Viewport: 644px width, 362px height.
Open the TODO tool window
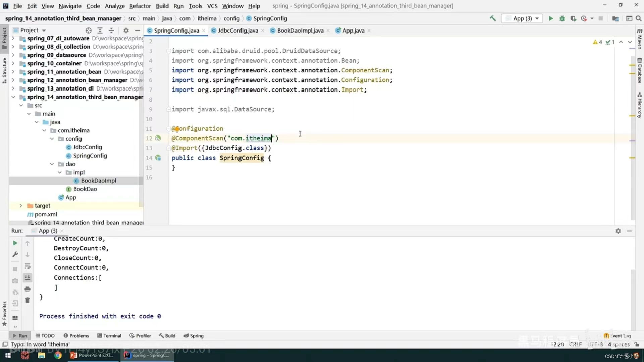tap(45, 336)
